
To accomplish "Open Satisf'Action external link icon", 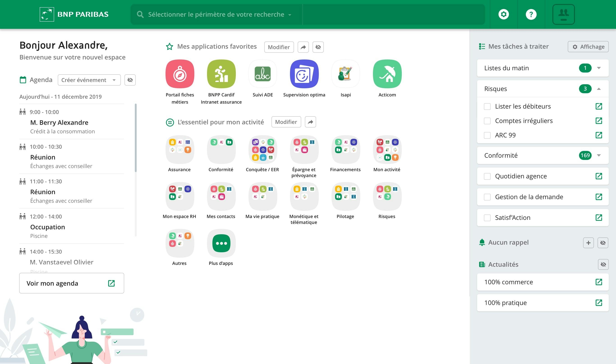I will (x=599, y=218).
